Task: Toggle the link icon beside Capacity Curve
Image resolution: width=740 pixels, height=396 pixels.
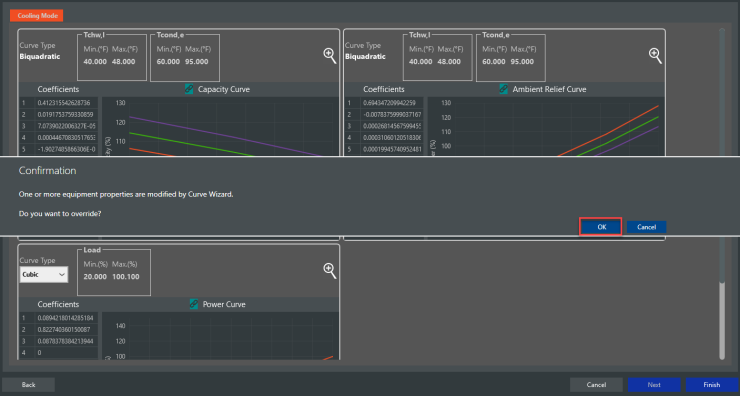Action: coord(189,89)
